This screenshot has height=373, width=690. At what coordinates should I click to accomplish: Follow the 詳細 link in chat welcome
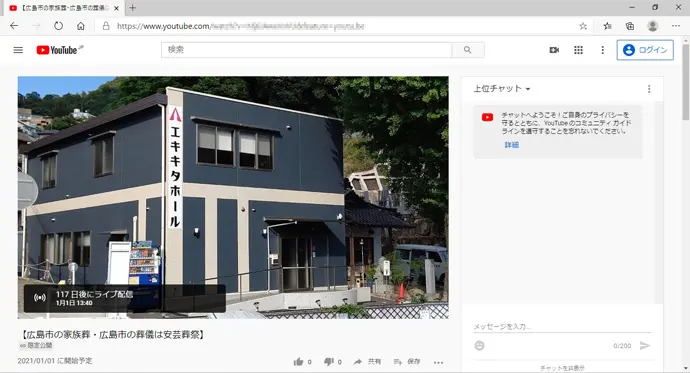(511, 145)
